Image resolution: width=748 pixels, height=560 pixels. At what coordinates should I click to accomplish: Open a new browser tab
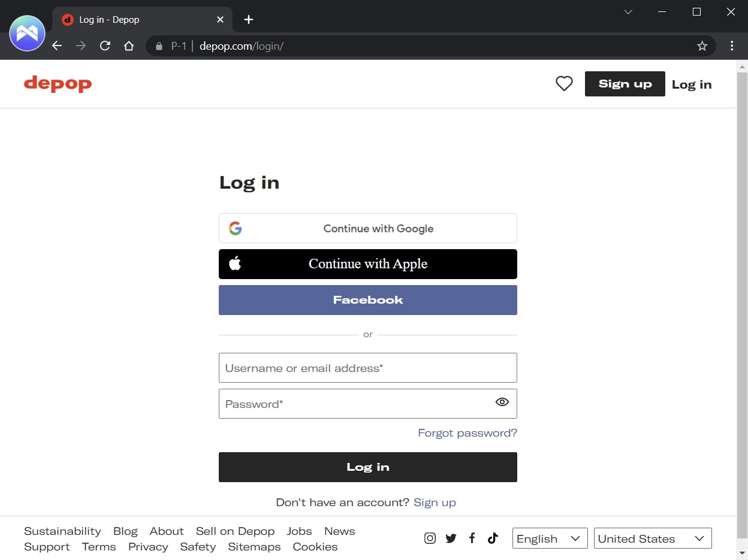(x=249, y=20)
